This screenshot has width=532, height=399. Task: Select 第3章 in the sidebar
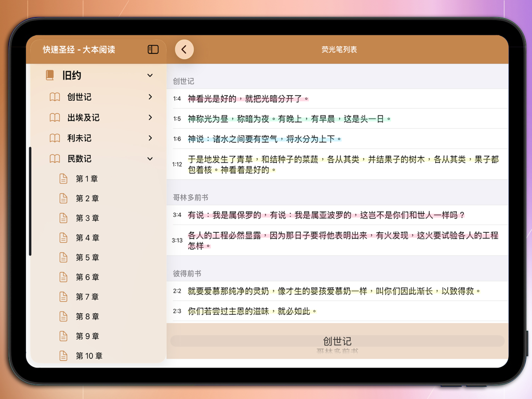[86, 218]
